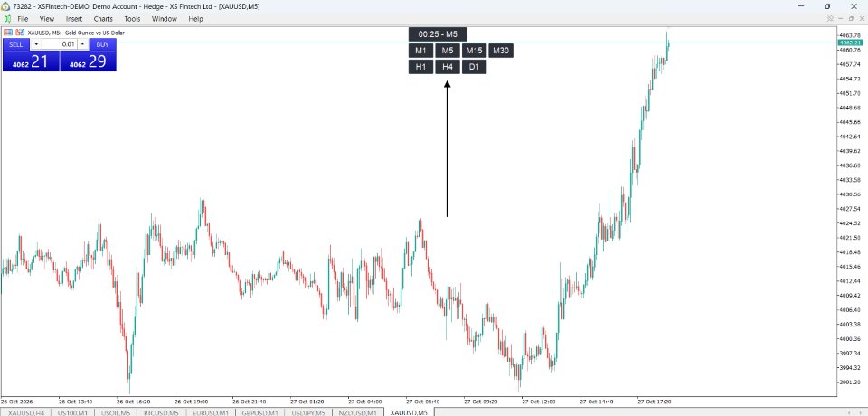Switch to the USDJPY,M5 chart tab

[x=308, y=412]
